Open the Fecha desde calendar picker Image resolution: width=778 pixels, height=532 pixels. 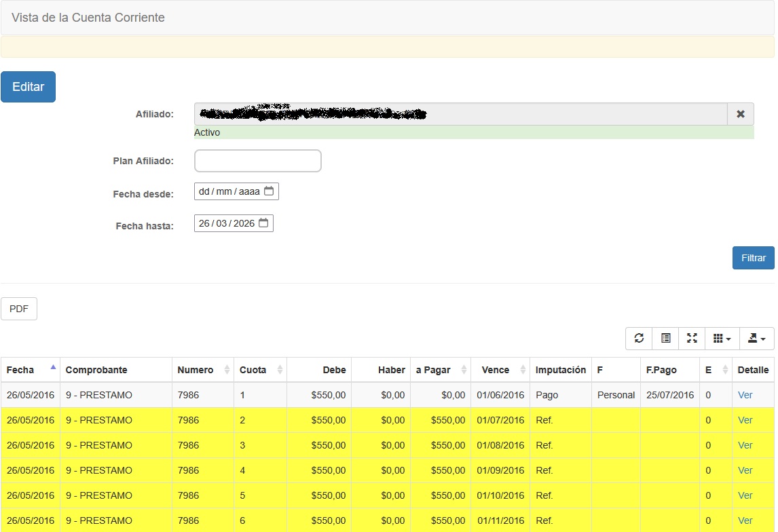[x=269, y=191]
